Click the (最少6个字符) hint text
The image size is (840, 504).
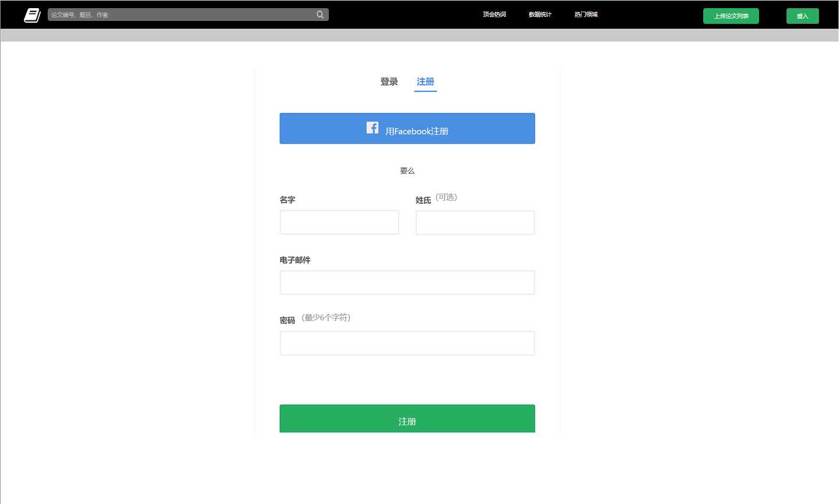[326, 317]
